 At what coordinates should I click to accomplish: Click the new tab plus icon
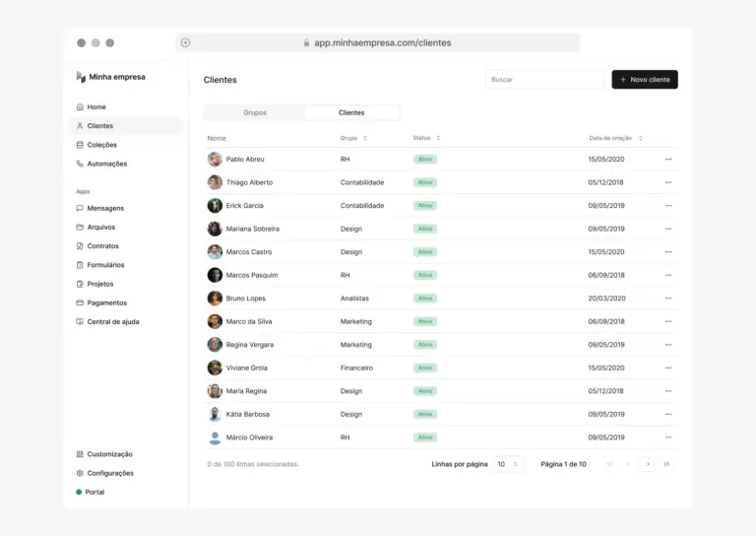pos(185,42)
